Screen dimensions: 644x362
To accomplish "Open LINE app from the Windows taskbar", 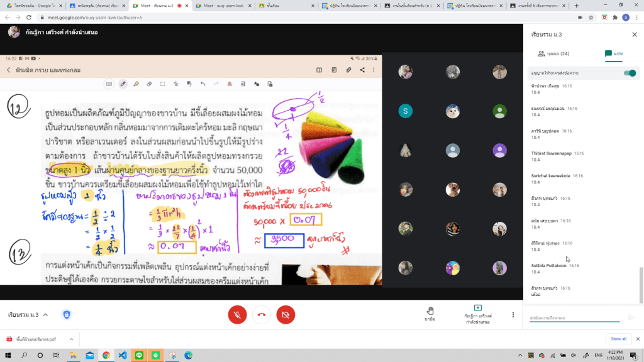I will point(139,355).
